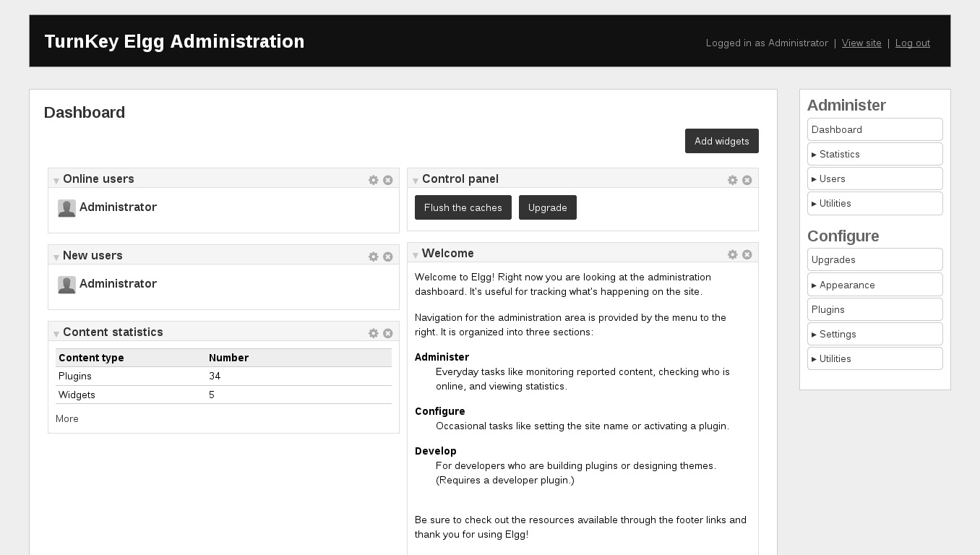Collapse the Online users widget
Viewport: 980px width, 555px height.
click(56, 181)
